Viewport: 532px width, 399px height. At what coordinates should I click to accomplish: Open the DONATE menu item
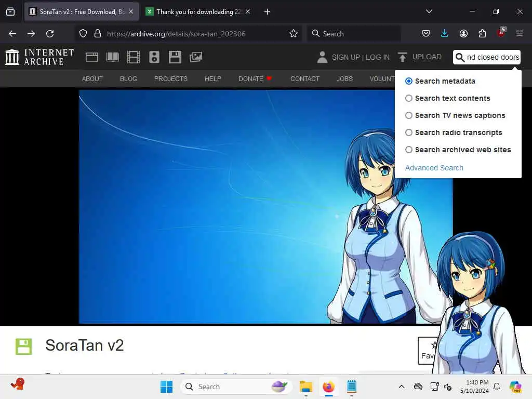[x=255, y=79]
